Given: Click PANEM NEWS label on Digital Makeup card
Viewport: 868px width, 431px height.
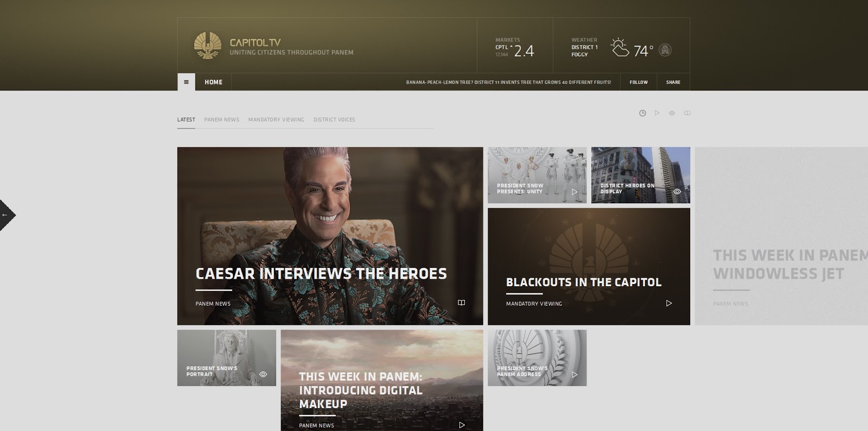Looking at the screenshot, I should point(316,426).
